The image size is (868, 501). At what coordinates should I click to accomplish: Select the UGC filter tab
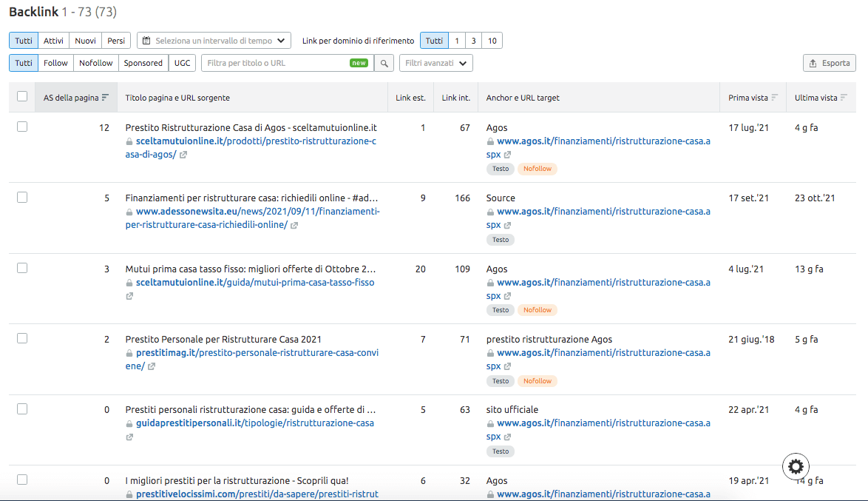click(182, 63)
